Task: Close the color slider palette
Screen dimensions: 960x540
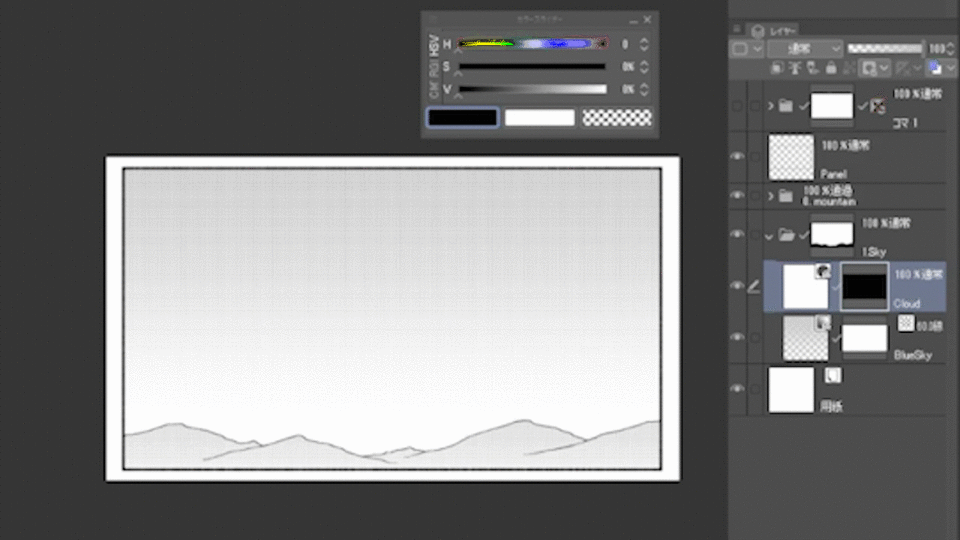Action: tap(647, 20)
